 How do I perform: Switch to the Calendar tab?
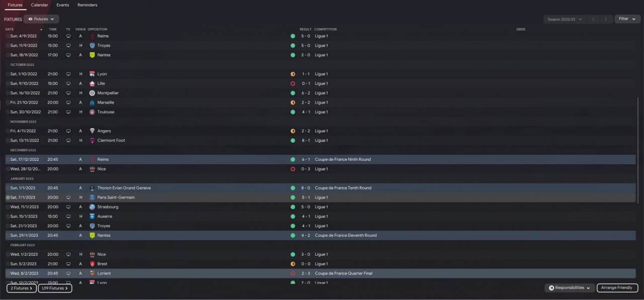click(40, 5)
